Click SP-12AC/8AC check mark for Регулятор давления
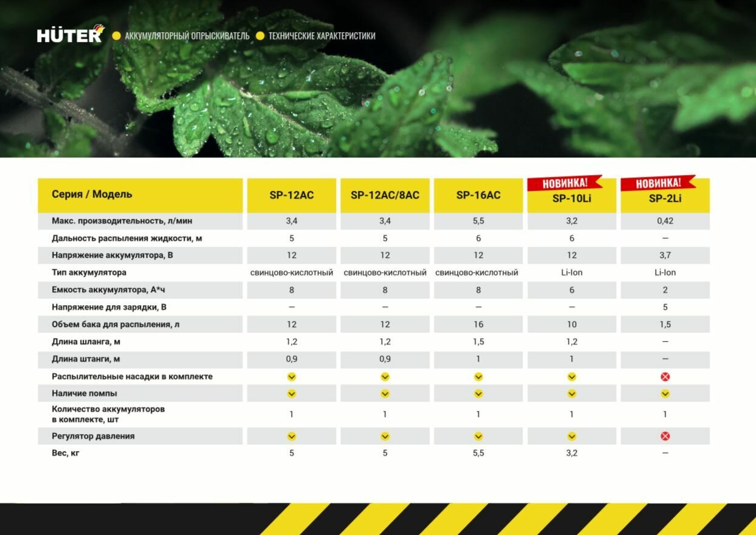Image resolution: width=756 pixels, height=535 pixels. point(385,436)
